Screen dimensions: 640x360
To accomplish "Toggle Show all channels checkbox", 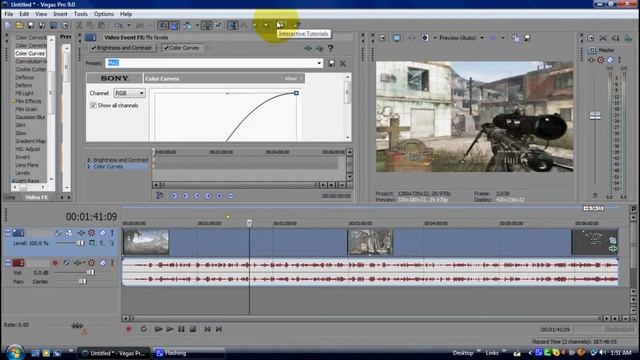I will click(93, 105).
